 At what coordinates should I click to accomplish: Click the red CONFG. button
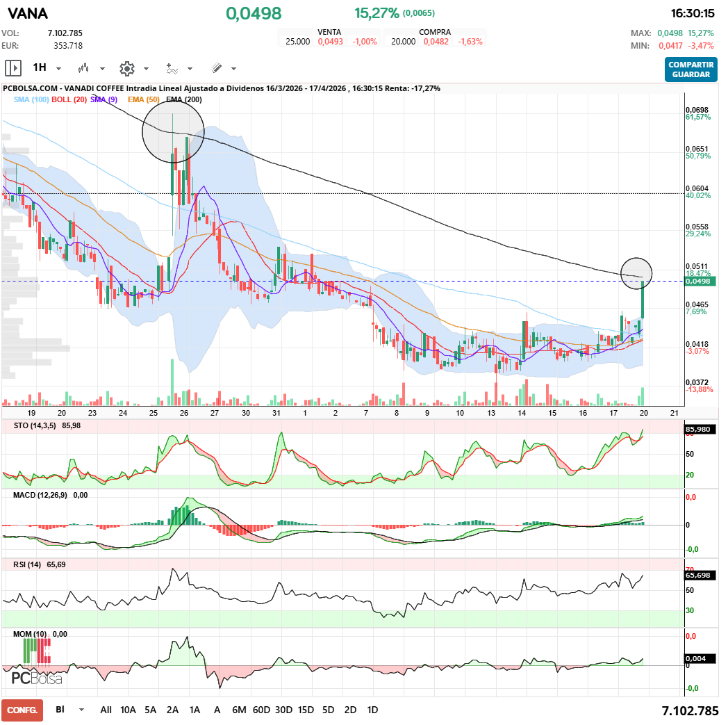pos(22,710)
